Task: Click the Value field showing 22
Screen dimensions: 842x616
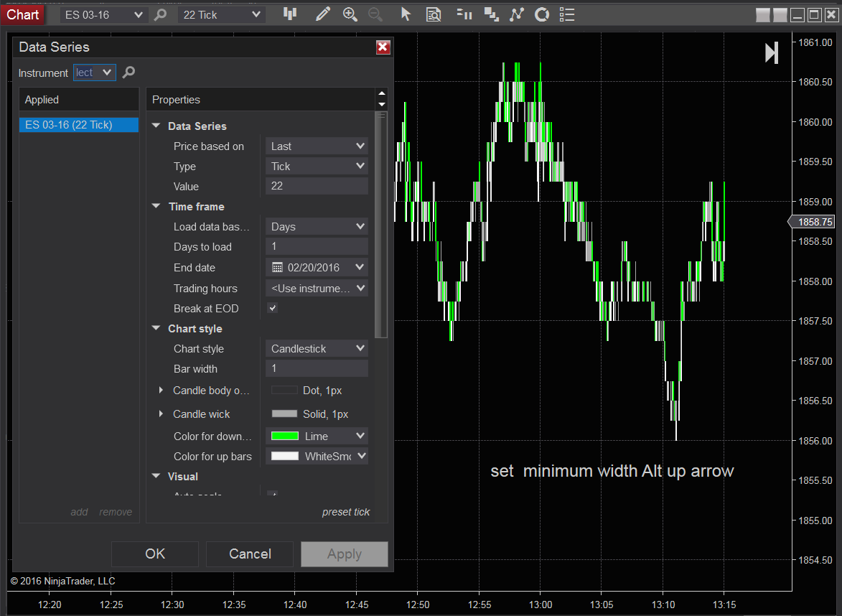Action: 317,187
